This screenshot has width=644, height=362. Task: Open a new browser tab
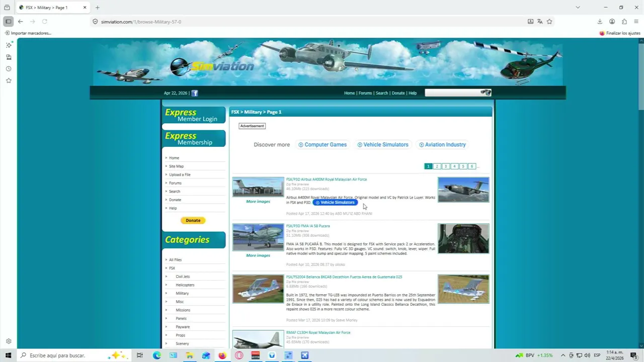[97, 8]
